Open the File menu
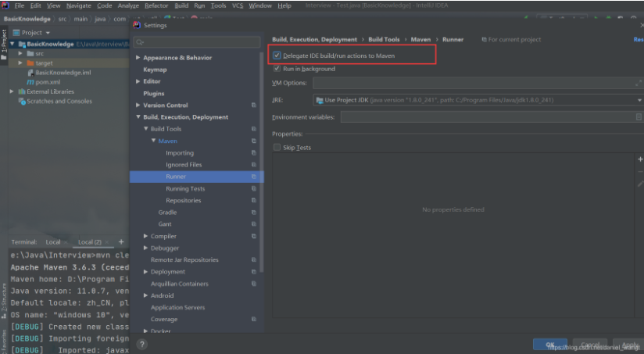 coord(20,5)
